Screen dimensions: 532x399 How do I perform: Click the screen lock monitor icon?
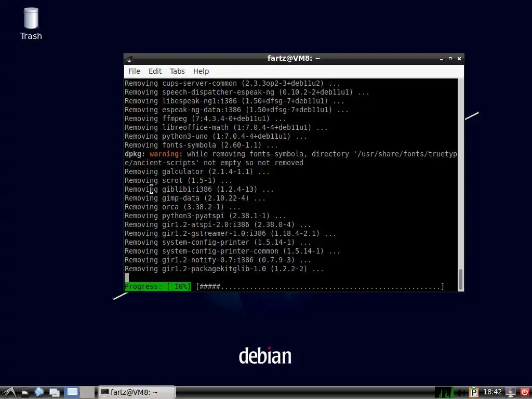(x=511, y=392)
